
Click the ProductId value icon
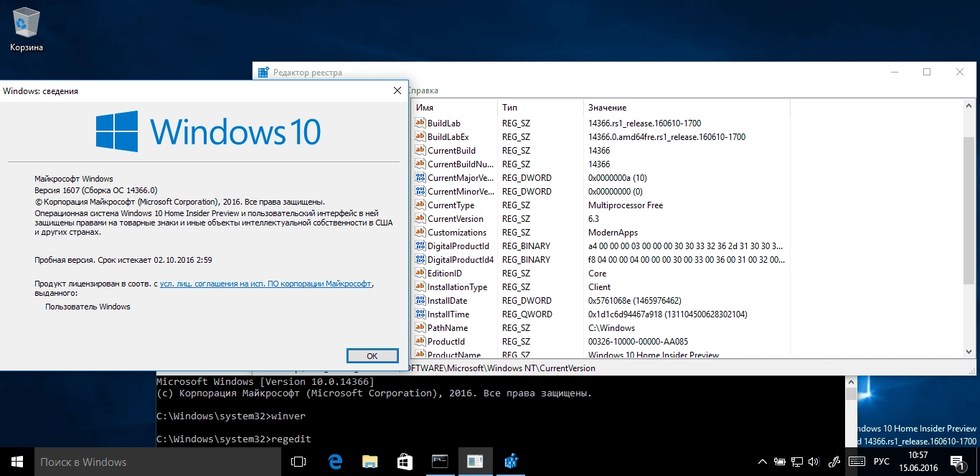[x=420, y=341]
